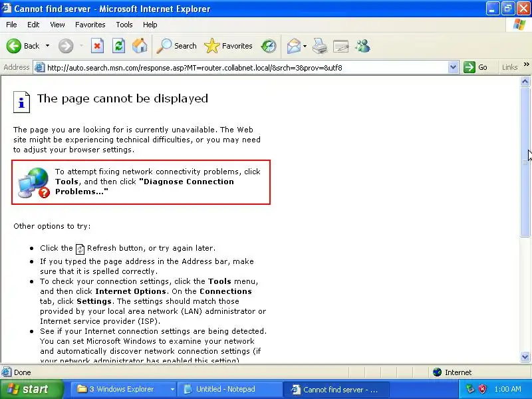Open the File menu

[x=11, y=25]
